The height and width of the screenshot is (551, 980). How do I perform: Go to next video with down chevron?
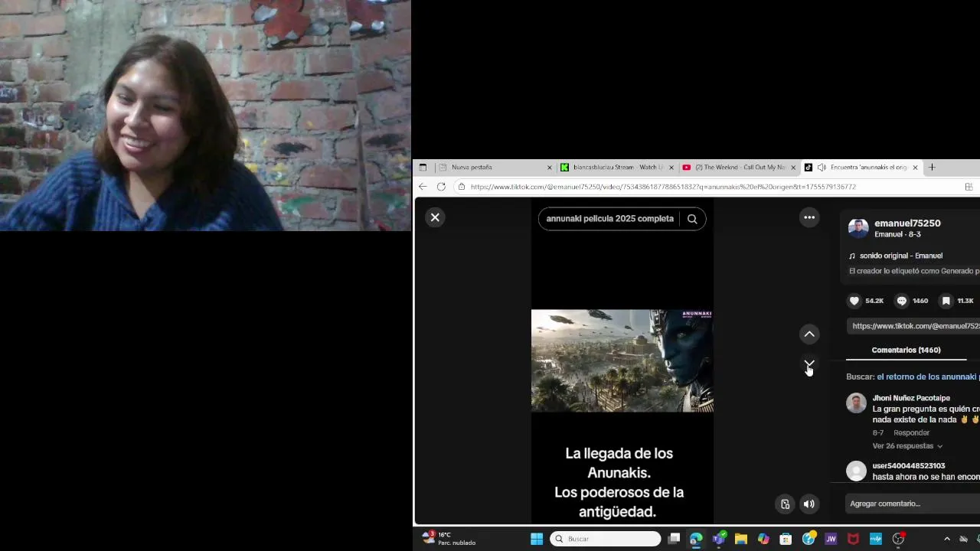pos(809,364)
